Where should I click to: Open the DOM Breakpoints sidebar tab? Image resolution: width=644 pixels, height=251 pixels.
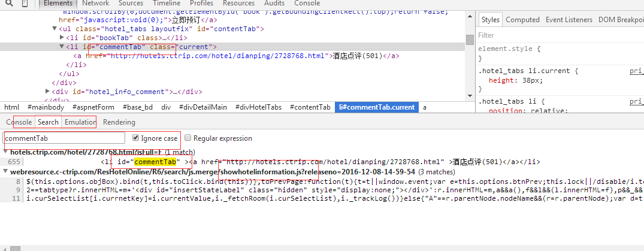tap(621, 20)
